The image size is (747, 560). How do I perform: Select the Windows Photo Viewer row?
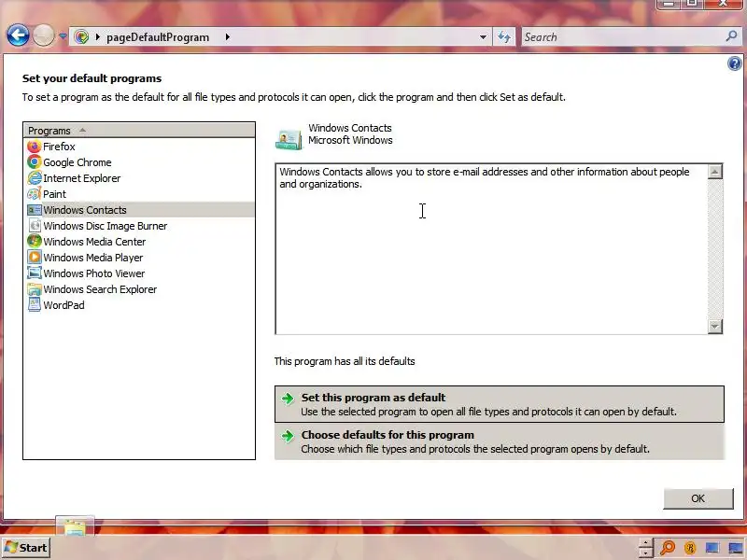(x=139, y=273)
